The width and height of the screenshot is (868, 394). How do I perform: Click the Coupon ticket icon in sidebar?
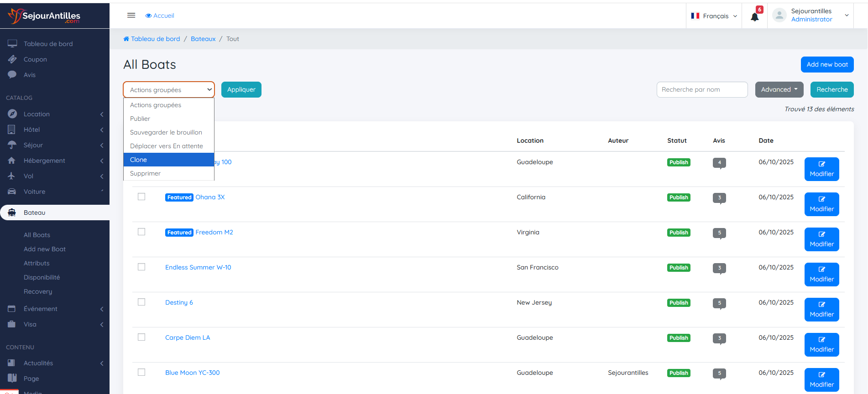click(x=12, y=59)
